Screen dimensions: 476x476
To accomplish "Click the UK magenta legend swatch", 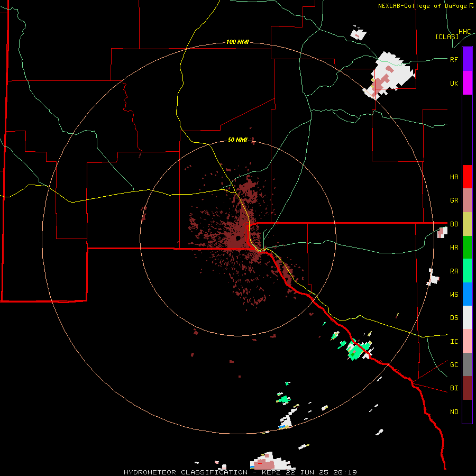I will point(467,83).
